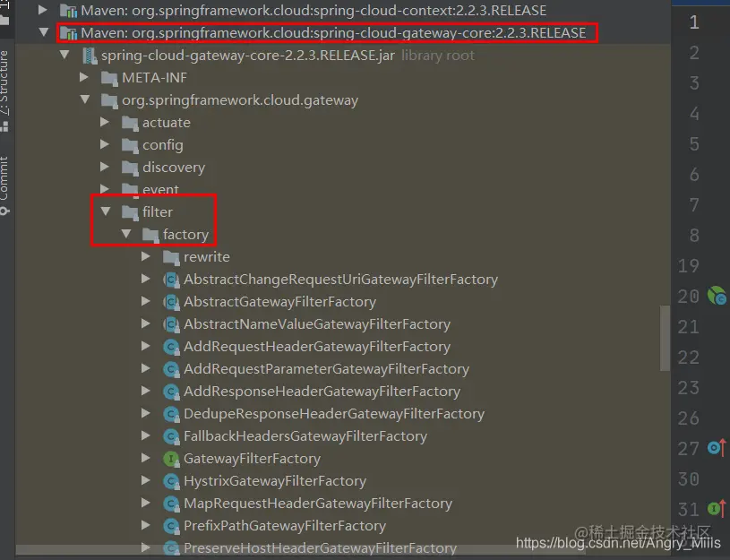
Task: Click AbstractChangeRequestUriGatewayFilterFactory abstract class icon
Action: [x=171, y=279]
